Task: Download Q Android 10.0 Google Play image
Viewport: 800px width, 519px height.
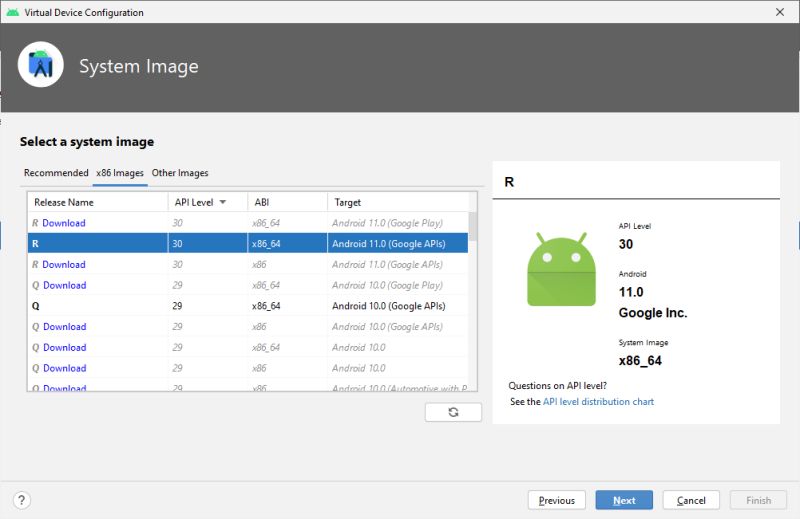Action: pyautogui.click(x=64, y=285)
